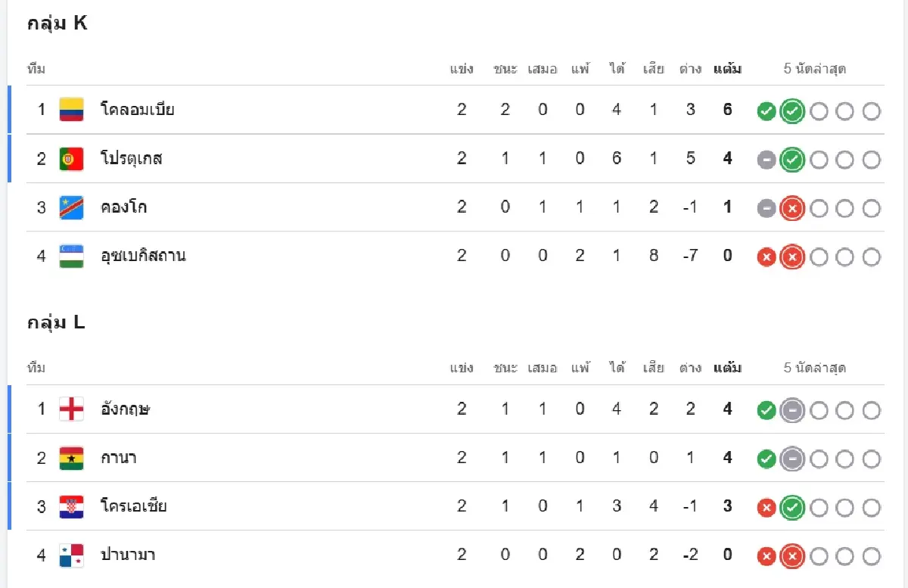This screenshot has height=588, width=908.
Task: Click the 5 นัดล่าสุด header in group L
Action: (x=815, y=369)
